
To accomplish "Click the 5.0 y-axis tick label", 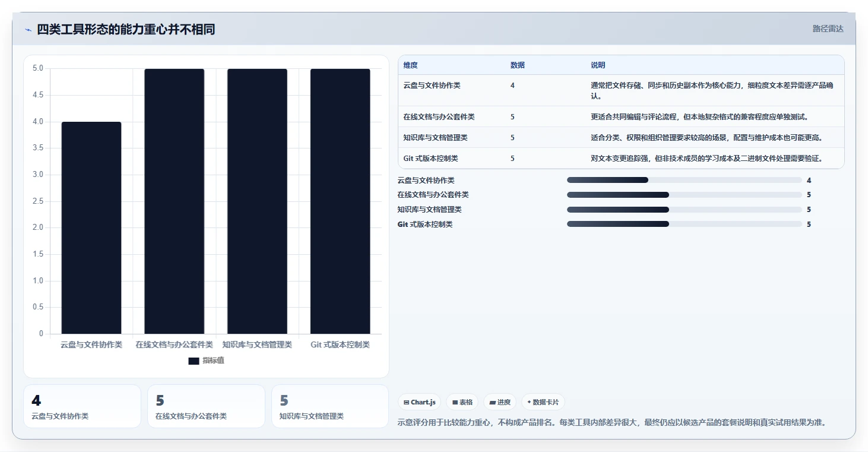I will click(38, 68).
